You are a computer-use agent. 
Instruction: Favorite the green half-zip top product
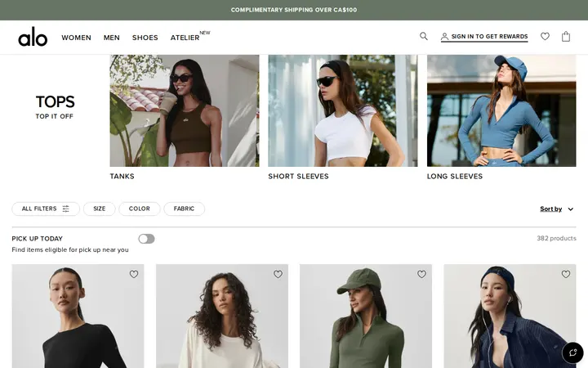[422, 274]
